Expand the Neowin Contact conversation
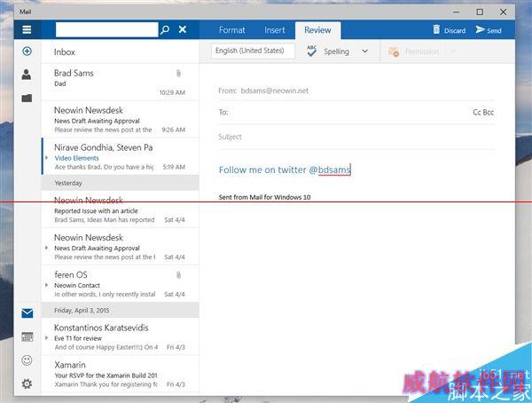The height and width of the screenshot is (403, 532). pos(46,285)
